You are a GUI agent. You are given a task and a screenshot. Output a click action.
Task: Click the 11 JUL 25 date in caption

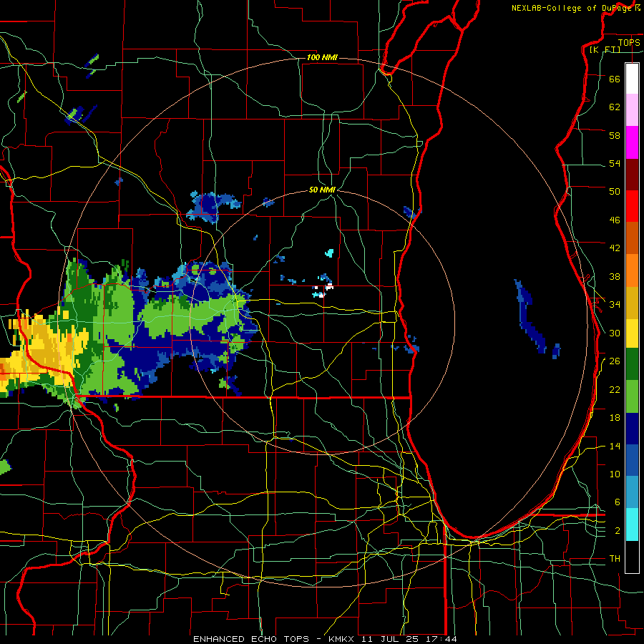tap(390, 639)
